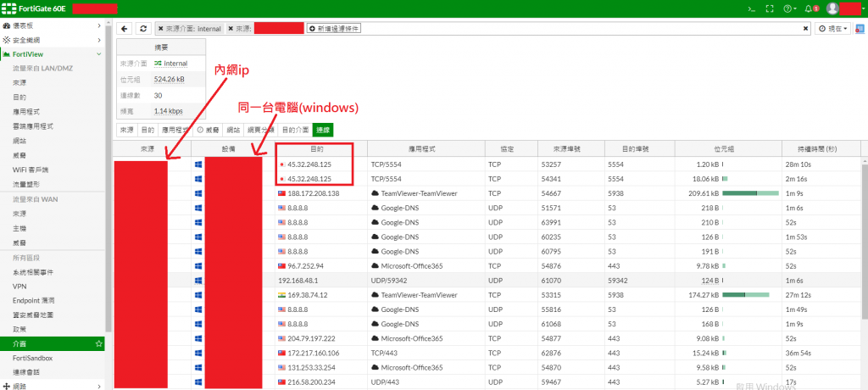Click 新增過濾條件 add filter button
Viewport: 868px width, 390px height.
(334, 29)
